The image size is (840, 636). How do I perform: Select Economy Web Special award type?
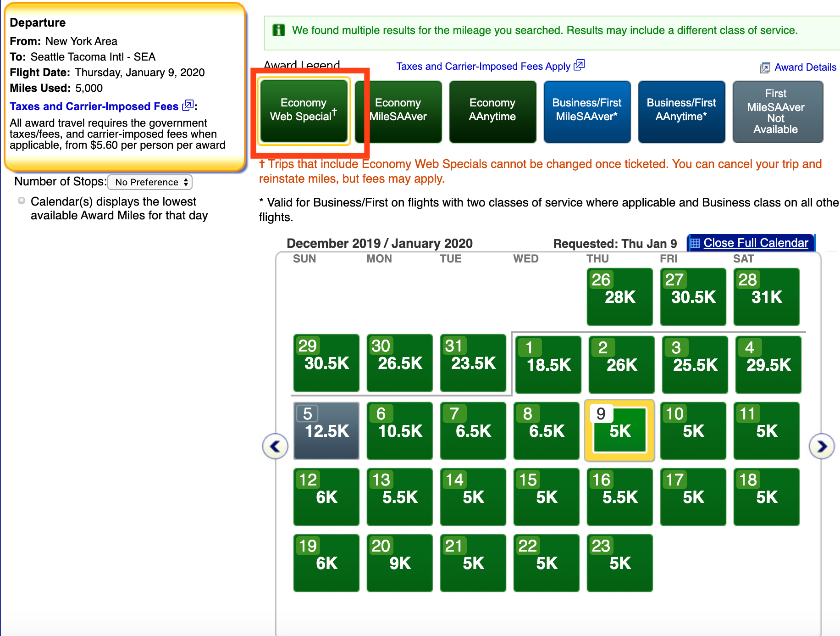coord(304,111)
